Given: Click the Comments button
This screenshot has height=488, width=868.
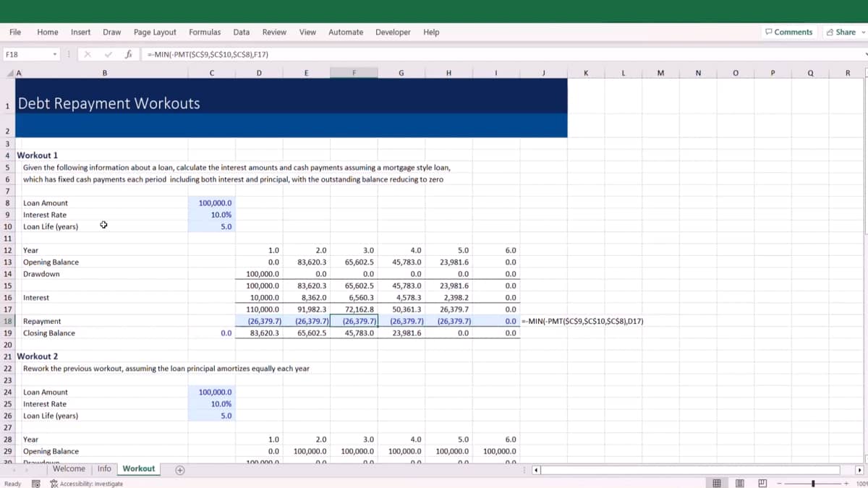Looking at the screenshot, I should 789,32.
